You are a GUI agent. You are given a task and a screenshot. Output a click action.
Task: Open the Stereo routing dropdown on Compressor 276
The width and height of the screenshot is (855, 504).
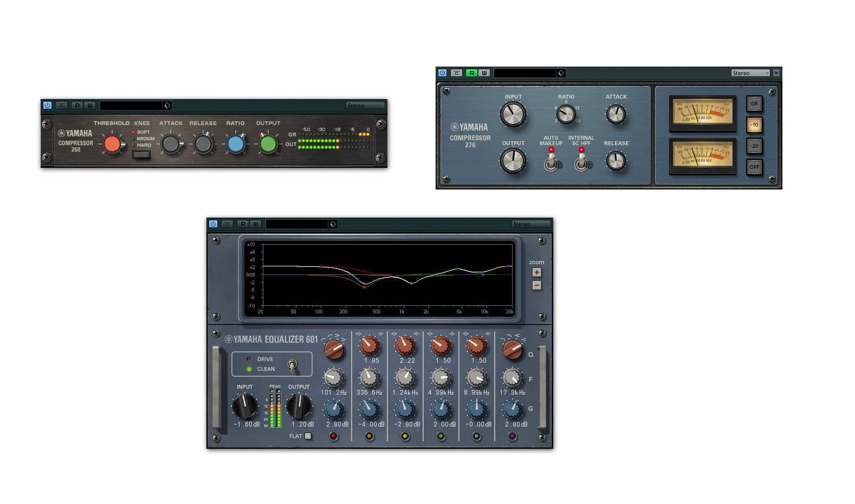pos(750,73)
